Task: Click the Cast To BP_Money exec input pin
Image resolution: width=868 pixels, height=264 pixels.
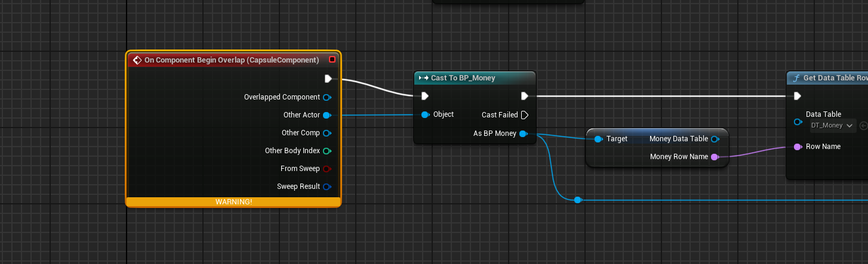Action: pyautogui.click(x=424, y=96)
